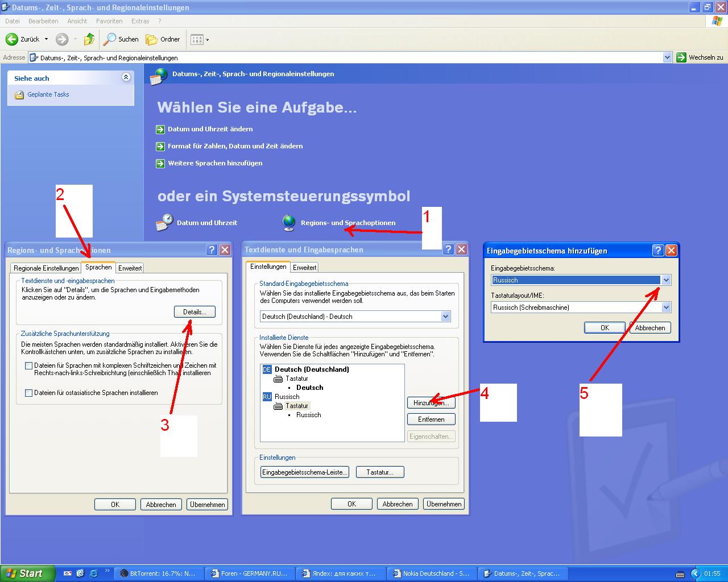The width and height of the screenshot is (728, 582).
Task: Open the Eingabegebietsschema Russisch dropdown
Action: pyautogui.click(x=666, y=280)
